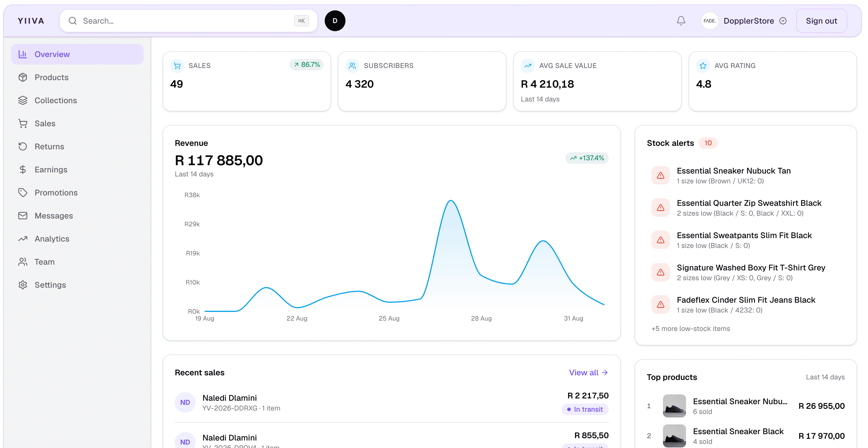868x448 pixels.
Task: Click sale amount R 855,50
Action: coord(591,435)
